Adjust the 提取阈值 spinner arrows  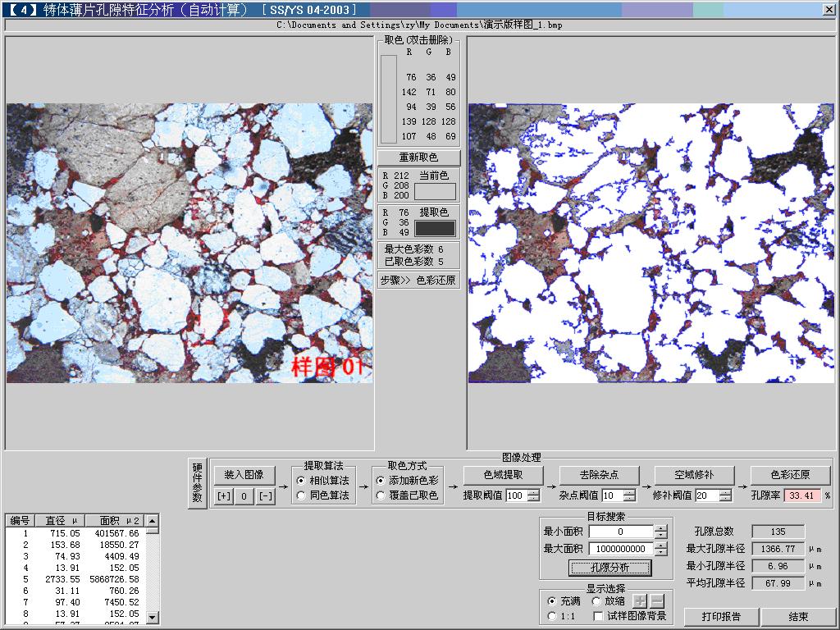[x=534, y=495]
